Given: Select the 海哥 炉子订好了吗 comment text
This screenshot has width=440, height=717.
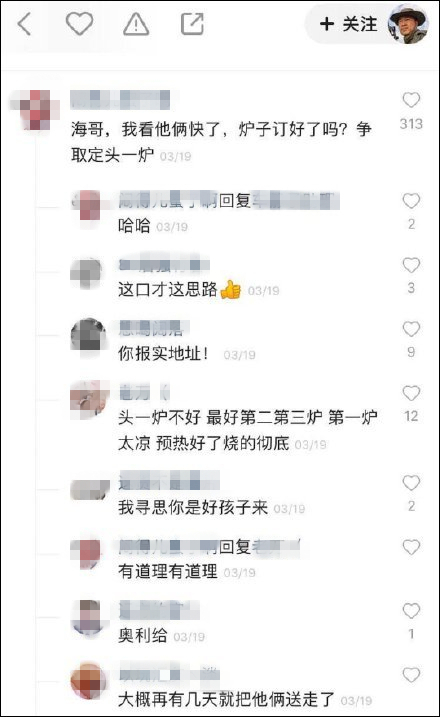Looking at the screenshot, I should point(221,142).
